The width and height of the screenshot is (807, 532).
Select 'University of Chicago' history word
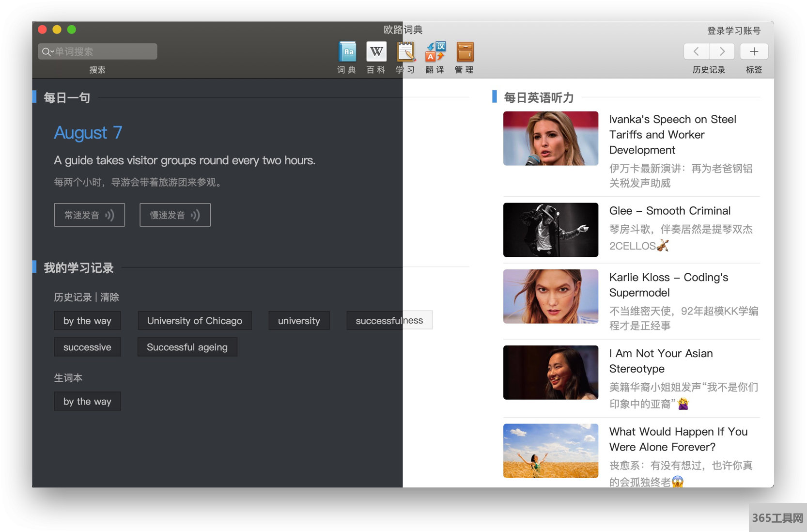coord(194,321)
